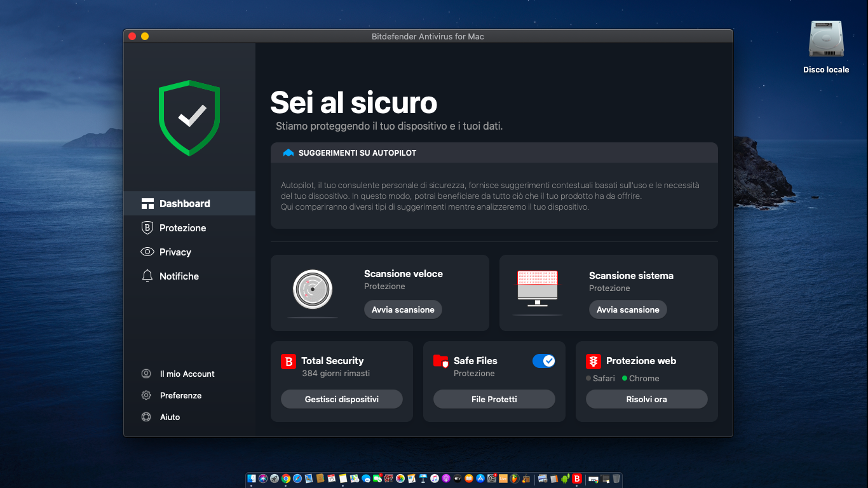
Task: Click the green shield status icon
Action: [x=189, y=118]
